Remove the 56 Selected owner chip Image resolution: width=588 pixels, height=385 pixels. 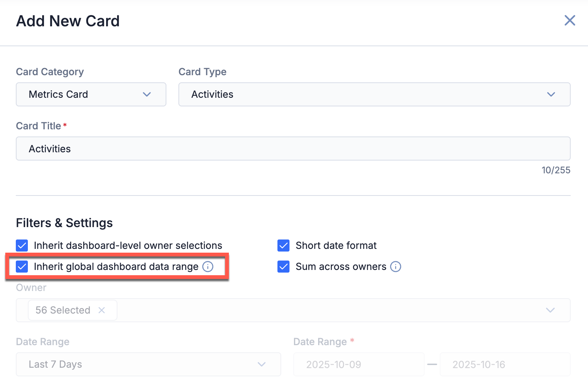(x=102, y=310)
